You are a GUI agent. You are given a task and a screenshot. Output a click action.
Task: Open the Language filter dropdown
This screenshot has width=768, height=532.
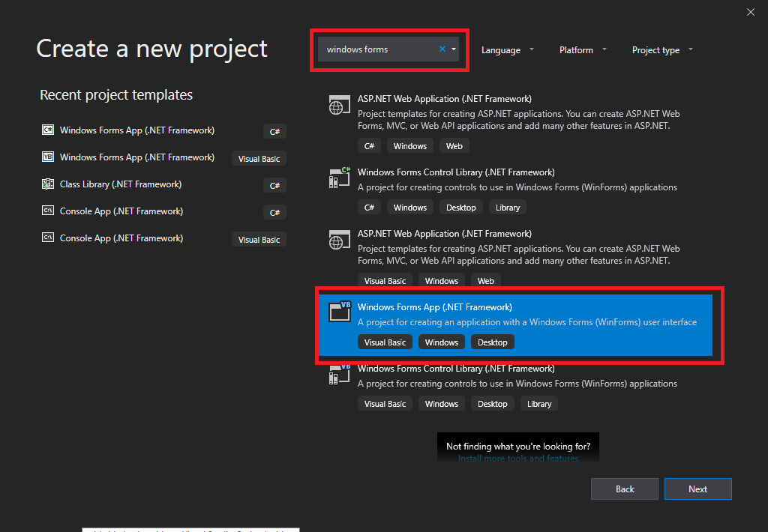[x=508, y=50]
